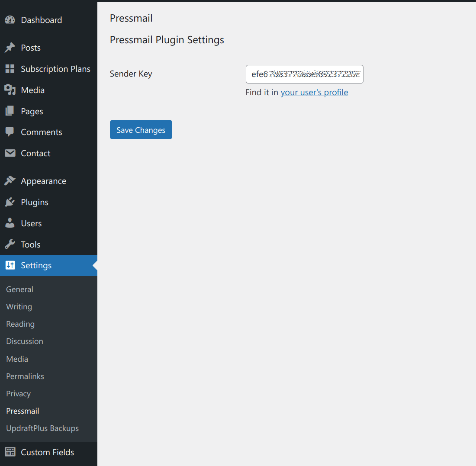476x466 pixels.
Task: Open General settings submenu
Action: [x=20, y=289]
